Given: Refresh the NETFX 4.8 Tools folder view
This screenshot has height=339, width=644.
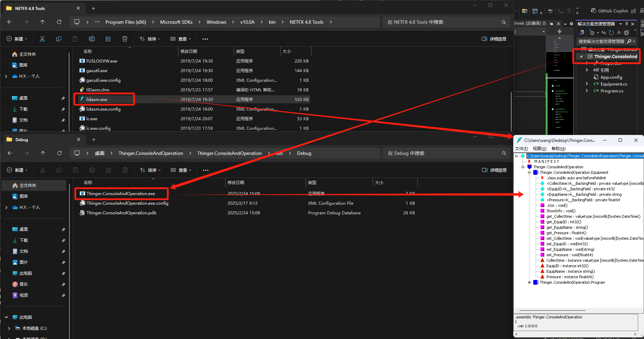Looking at the screenshot, I should [59, 22].
